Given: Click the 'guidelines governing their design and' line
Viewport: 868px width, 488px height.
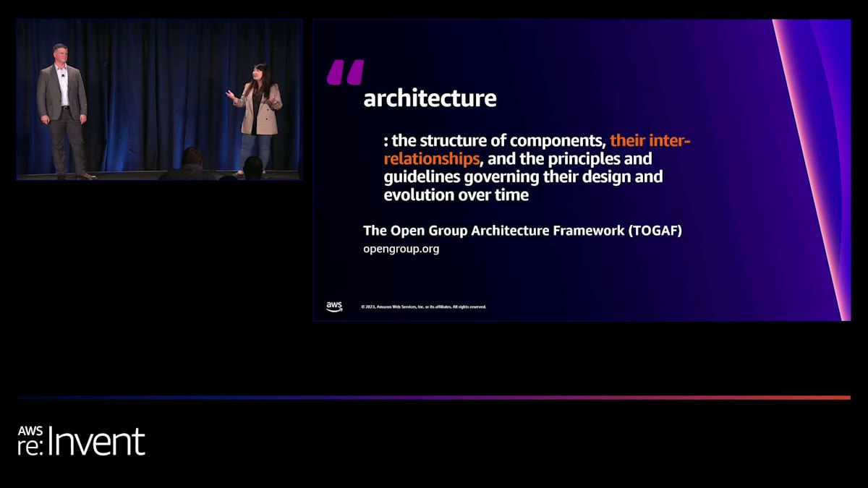Looking at the screenshot, I should point(523,176).
